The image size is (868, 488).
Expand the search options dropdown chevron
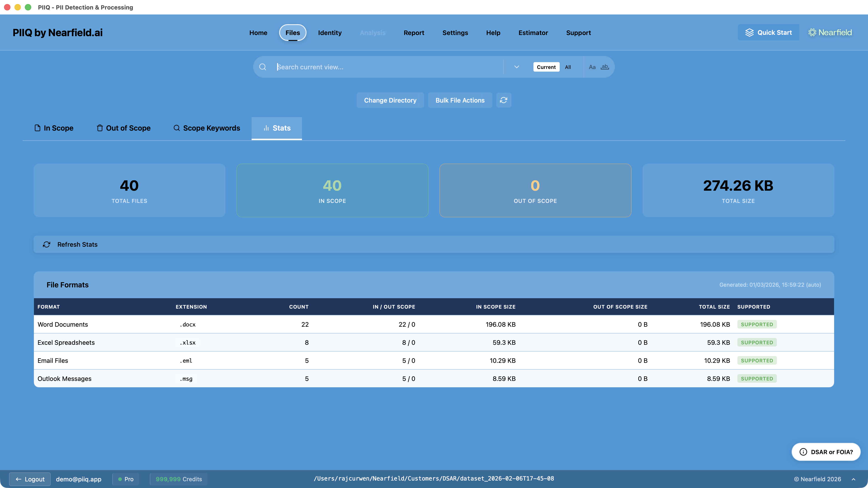[x=517, y=67]
